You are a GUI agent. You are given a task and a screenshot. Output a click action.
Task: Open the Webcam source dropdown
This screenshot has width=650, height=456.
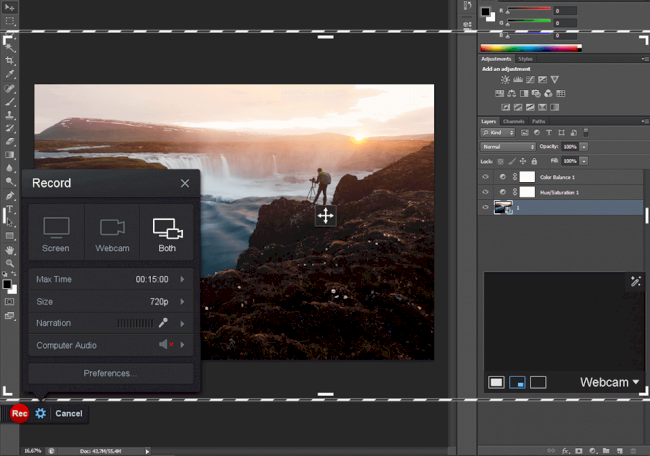tap(610, 382)
